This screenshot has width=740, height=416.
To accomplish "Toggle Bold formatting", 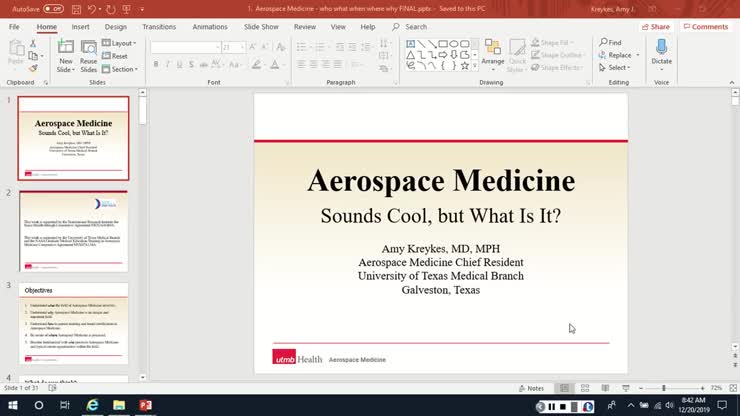I will pyautogui.click(x=156, y=65).
